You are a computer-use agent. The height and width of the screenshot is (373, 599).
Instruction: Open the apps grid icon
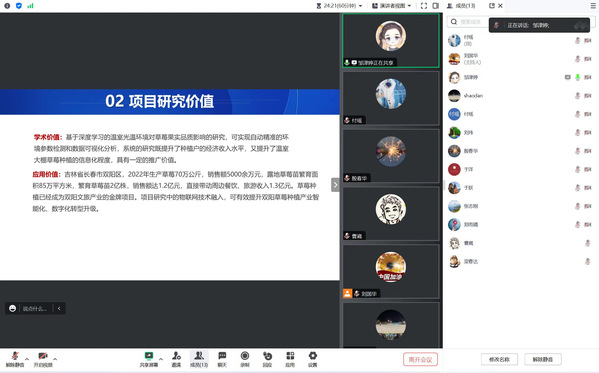pyautogui.click(x=290, y=359)
